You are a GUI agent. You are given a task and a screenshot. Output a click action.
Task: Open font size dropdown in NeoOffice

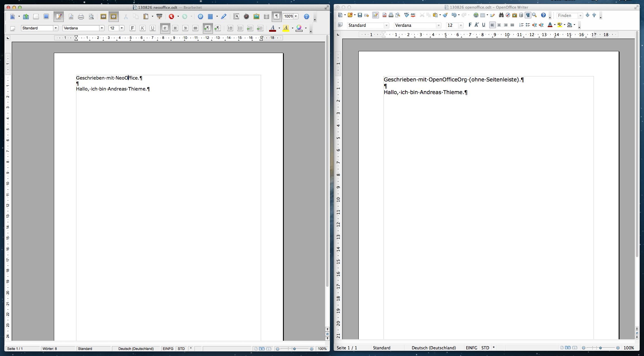(122, 28)
